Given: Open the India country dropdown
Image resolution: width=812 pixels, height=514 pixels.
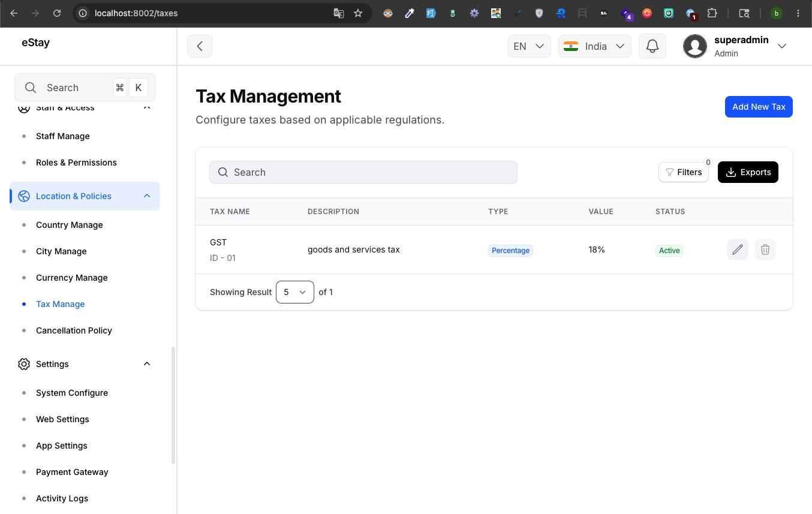Looking at the screenshot, I should (x=595, y=46).
